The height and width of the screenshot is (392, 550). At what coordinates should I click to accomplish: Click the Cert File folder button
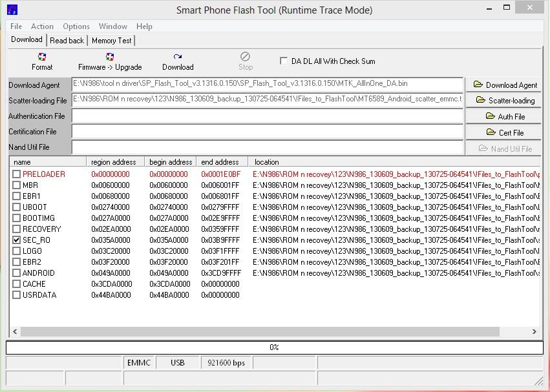coord(505,132)
